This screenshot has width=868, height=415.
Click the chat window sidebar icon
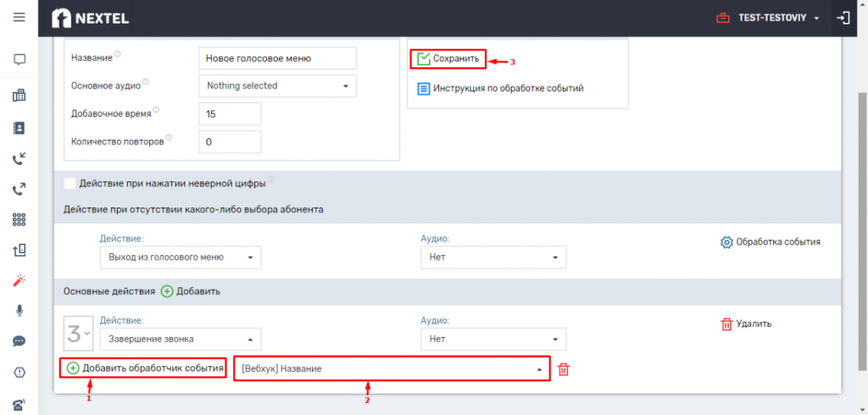[x=19, y=60]
